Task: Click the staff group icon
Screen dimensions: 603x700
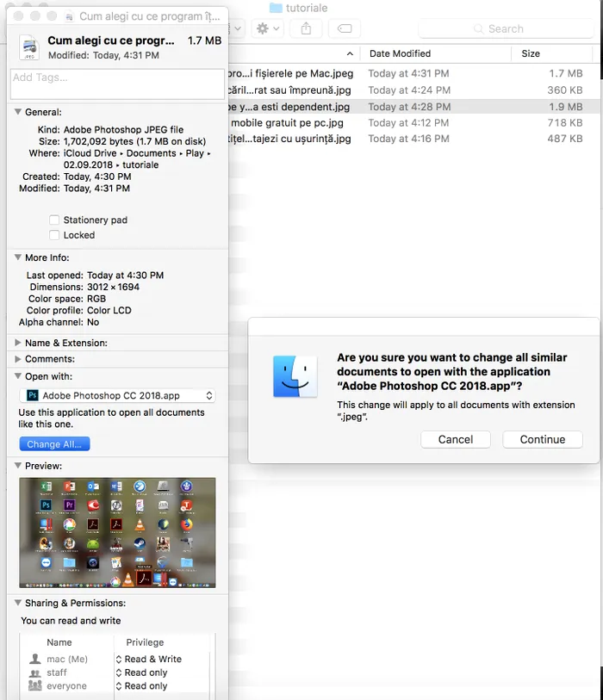Action: coord(34,672)
